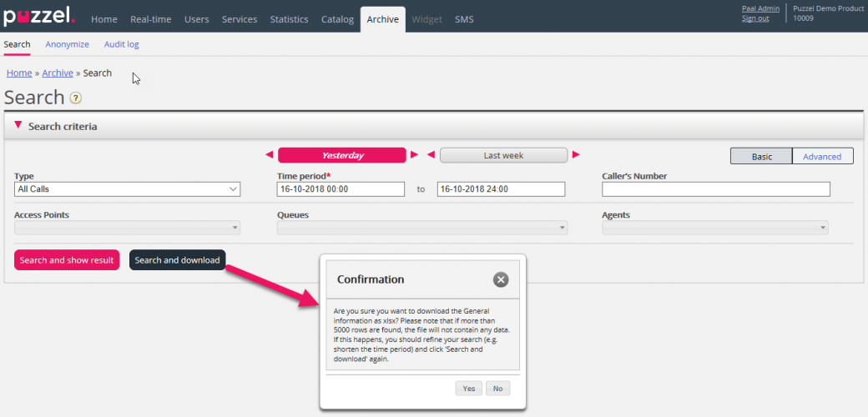The width and height of the screenshot is (868, 417).
Task: Click the left arrow before Yesterday
Action: pyautogui.click(x=269, y=155)
